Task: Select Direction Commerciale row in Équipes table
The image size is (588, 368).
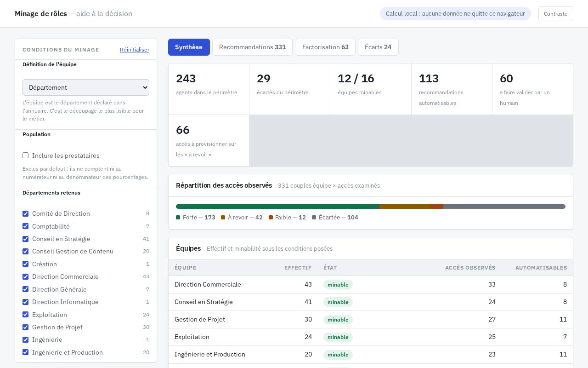Action: click(x=371, y=284)
